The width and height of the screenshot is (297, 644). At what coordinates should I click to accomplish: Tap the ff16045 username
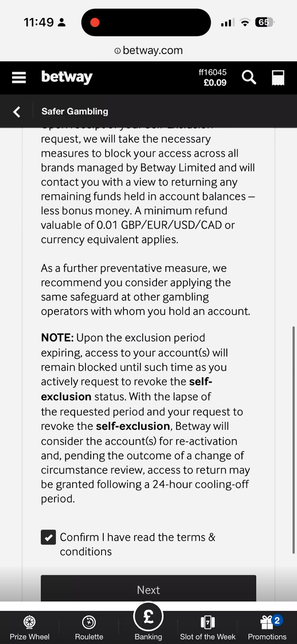212,72
